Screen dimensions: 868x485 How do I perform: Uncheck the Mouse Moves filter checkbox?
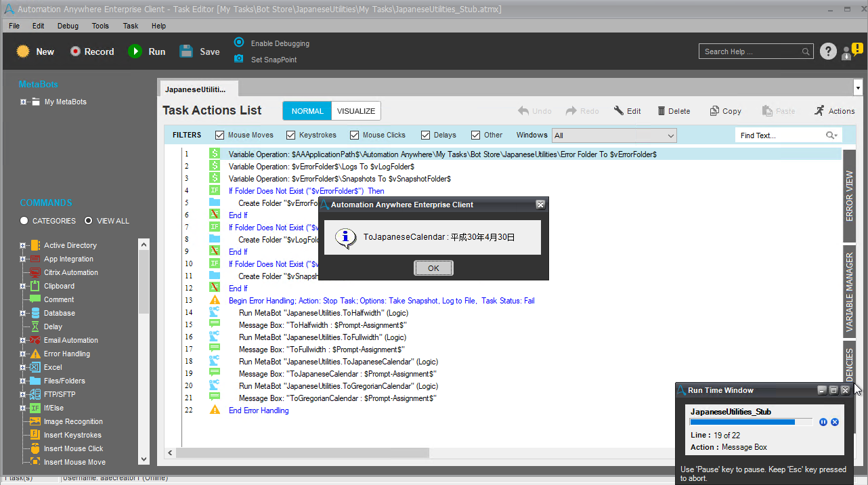tap(220, 135)
